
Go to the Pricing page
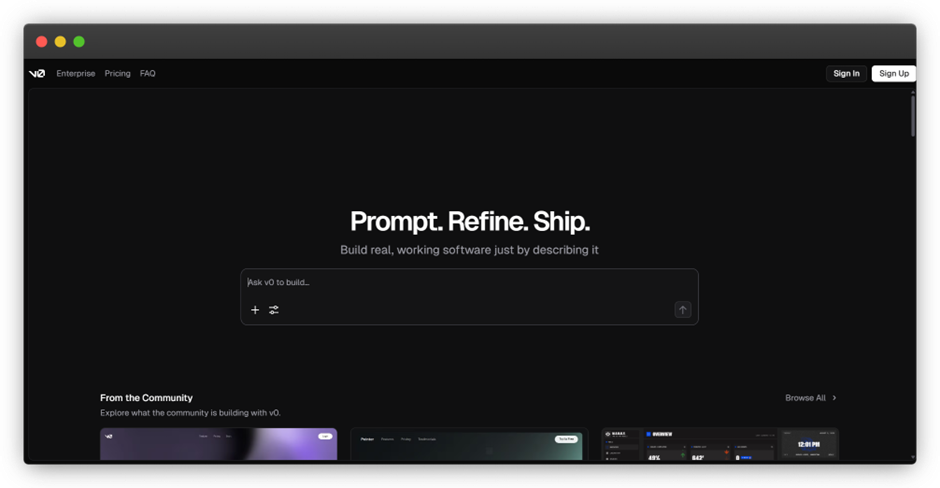pos(117,73)
